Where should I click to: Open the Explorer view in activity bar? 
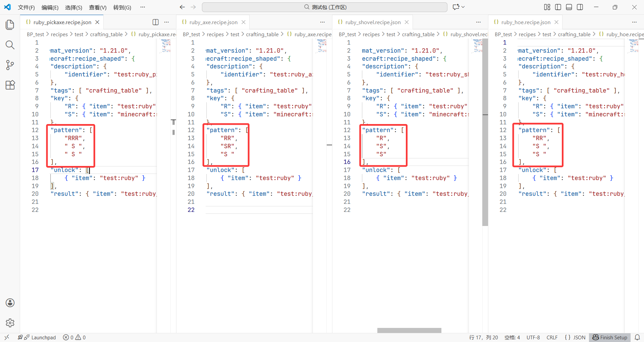10,25
